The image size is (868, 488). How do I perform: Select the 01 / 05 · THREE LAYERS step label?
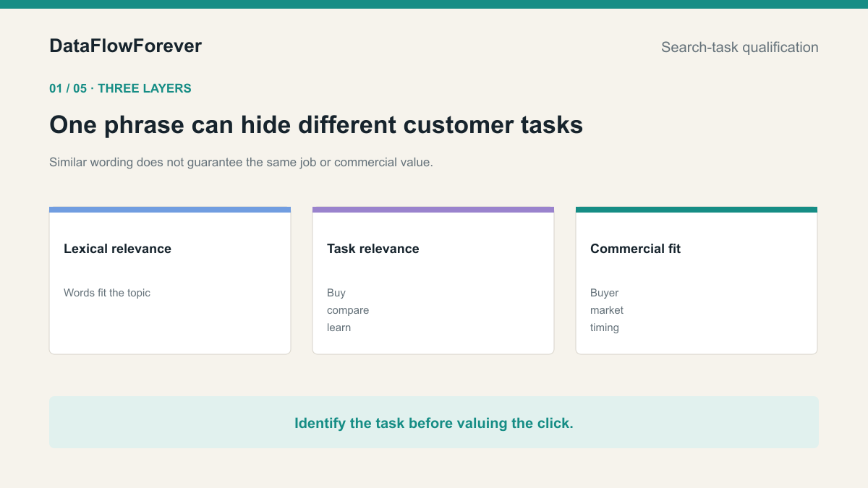coord(120,89)
